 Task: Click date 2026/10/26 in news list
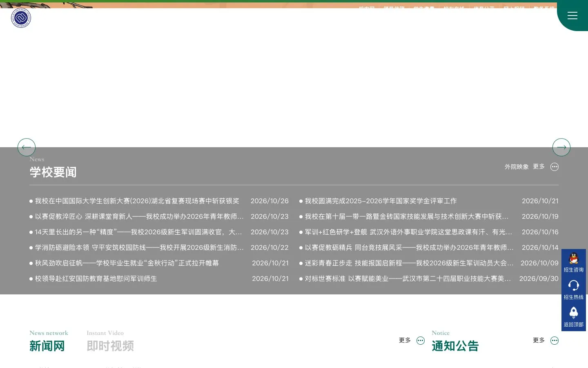(269, 201)
